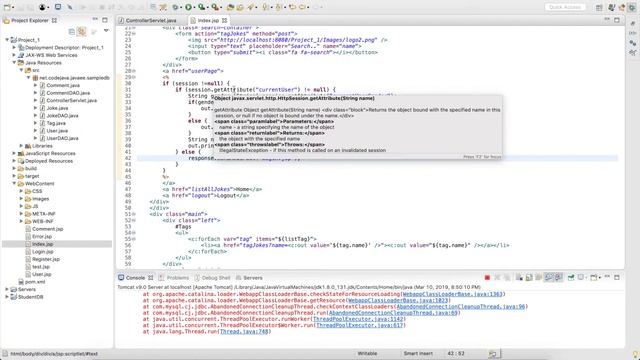Viewport: 640px width, 360px height.
Task: Click the topmost icon in right trim bar
Action: click(633, 24)
